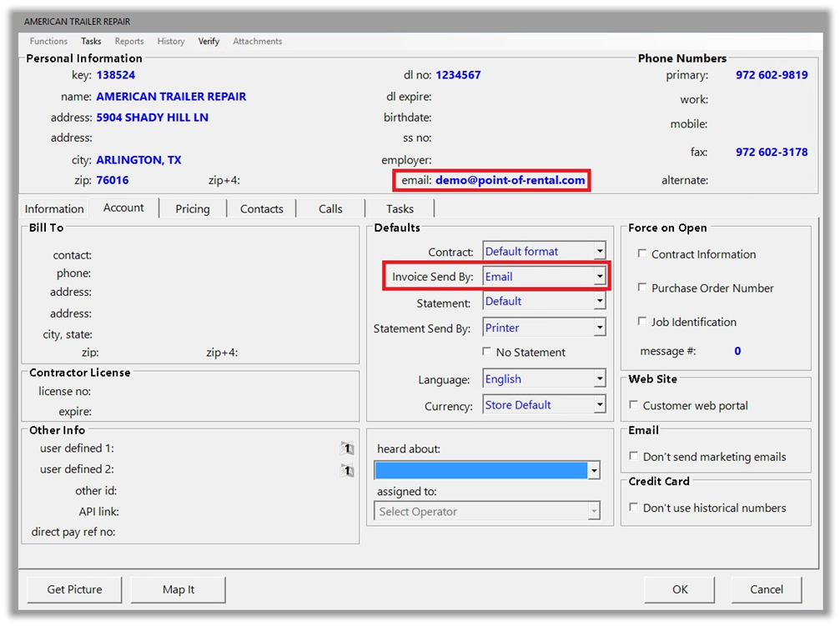Check the Purchase Order Number box

coord(642,288)
